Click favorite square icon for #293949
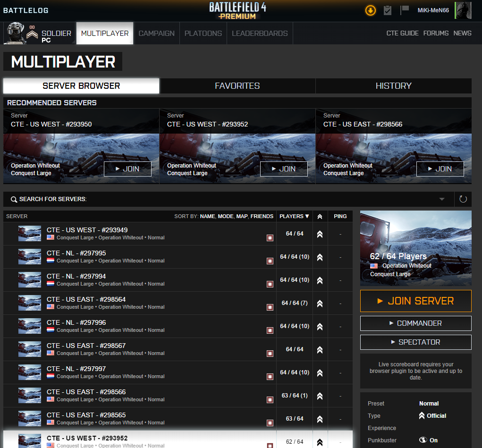The width and height of the screenshot is (482, 448). click(x=270, y=237)
